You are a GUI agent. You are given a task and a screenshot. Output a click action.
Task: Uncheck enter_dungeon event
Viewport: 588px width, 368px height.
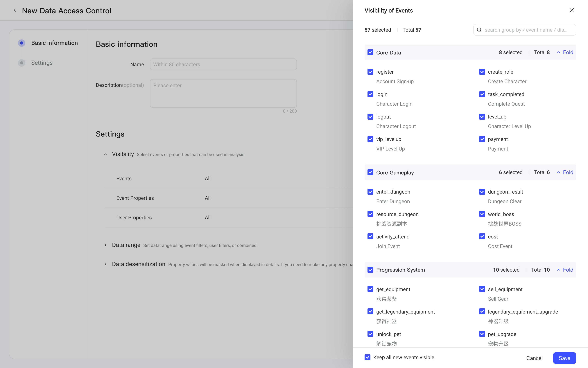tap(370, 192)
